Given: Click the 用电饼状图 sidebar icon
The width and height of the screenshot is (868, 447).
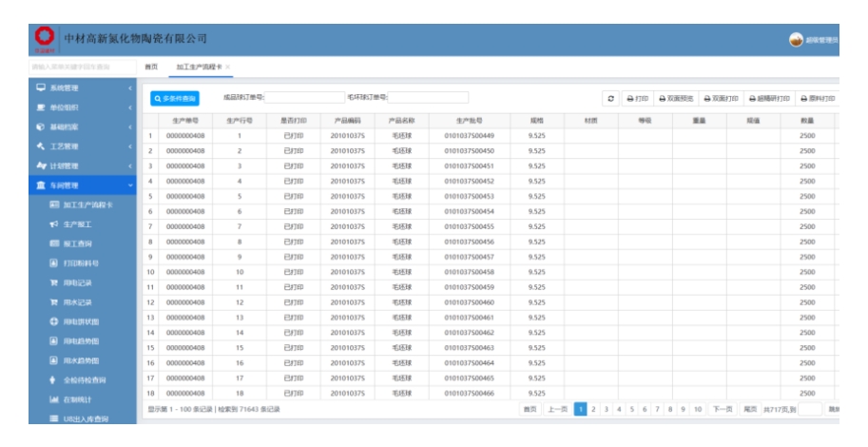Looking at the screenshot, I should coord(53,321).
